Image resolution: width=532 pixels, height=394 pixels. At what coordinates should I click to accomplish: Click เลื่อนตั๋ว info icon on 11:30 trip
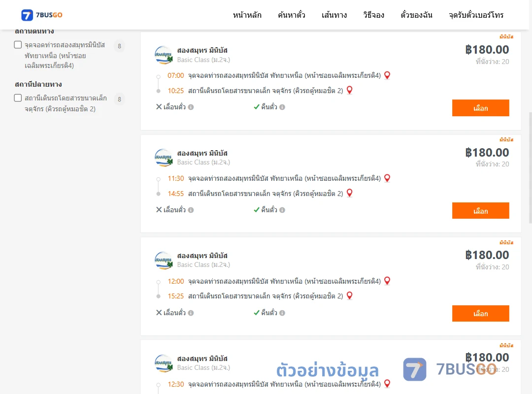(x=191, y=210)
